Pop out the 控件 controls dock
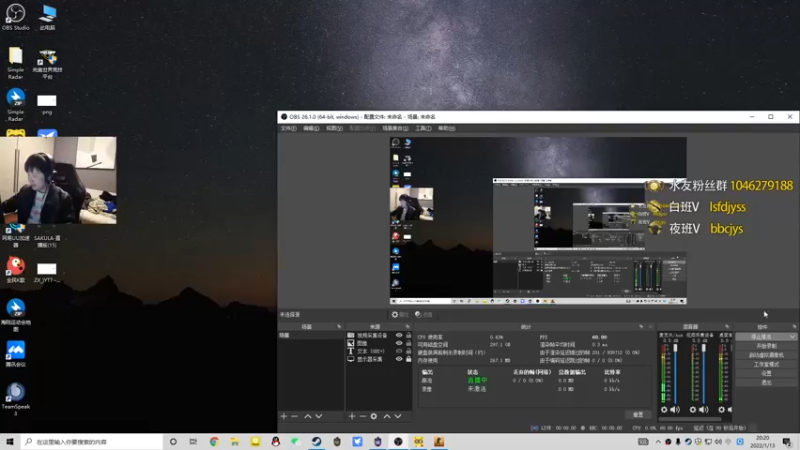800x450 pixels. 794,327
